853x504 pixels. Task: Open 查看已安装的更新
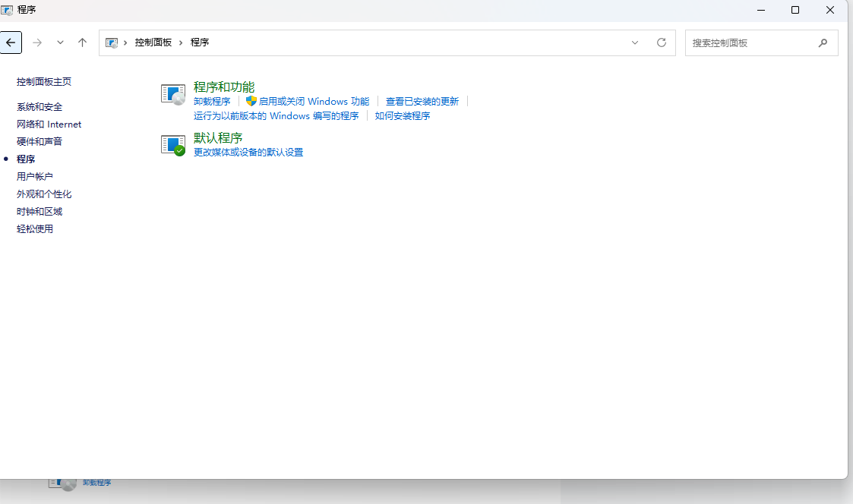tap(422, 100)
